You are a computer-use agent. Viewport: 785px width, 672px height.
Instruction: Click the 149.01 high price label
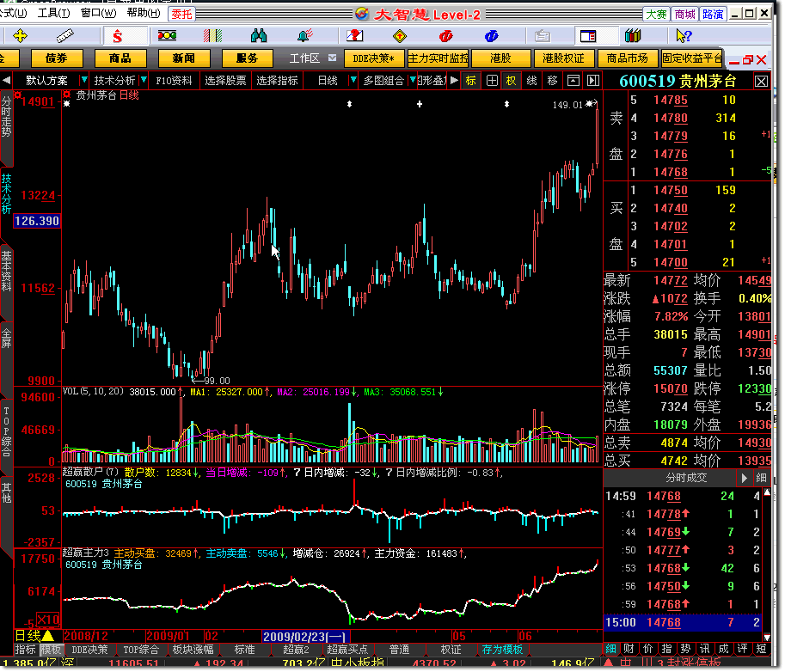567,105
